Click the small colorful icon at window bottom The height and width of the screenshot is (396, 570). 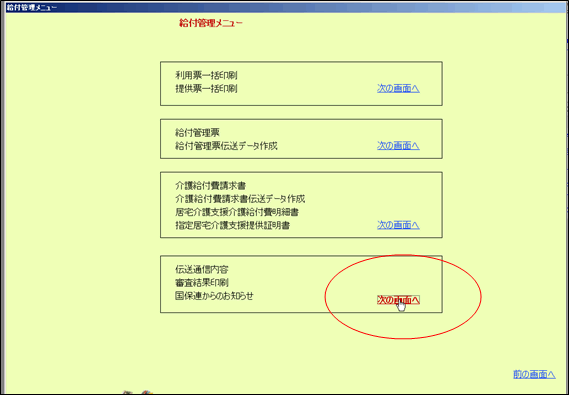tap(146, 393)
